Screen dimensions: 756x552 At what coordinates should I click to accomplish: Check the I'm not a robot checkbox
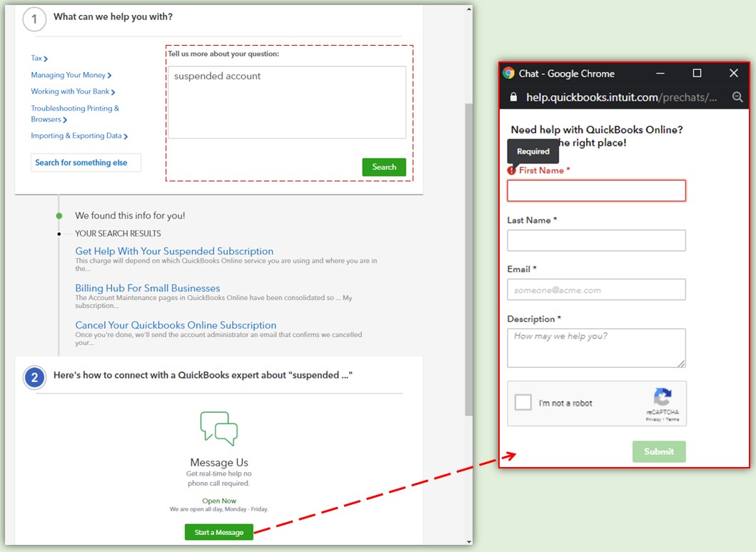[523, 402]
